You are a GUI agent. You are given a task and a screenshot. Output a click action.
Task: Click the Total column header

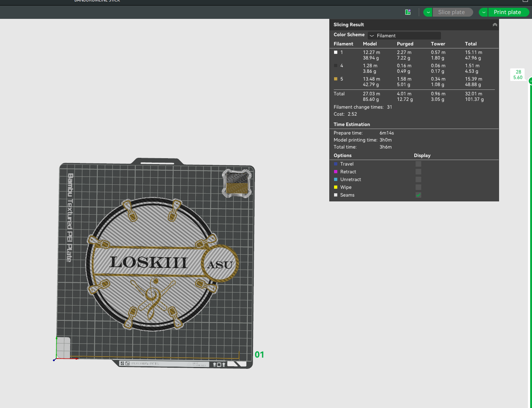[471, 44]
